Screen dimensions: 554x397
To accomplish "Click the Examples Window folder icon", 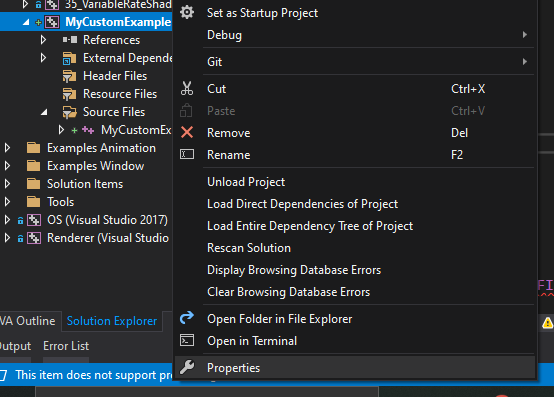I will click(x=33, y=166).
